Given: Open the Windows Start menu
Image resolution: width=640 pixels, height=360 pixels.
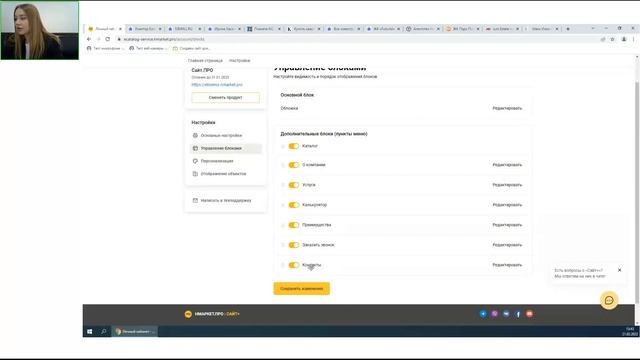Looking at the screenshot, I should pyautogui.click(x=90, y=331).
